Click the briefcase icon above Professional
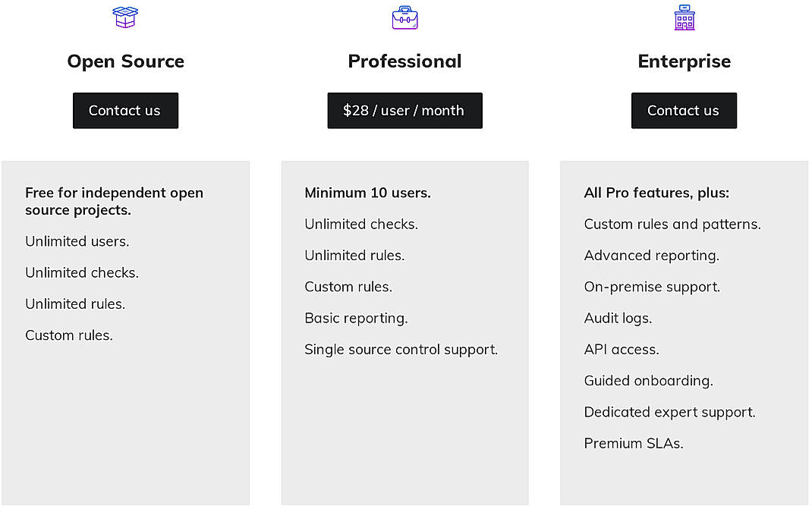 coord(404,17)
